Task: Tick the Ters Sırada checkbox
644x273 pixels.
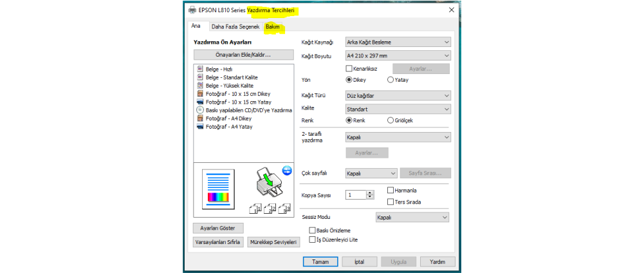Action: [390, 202]
